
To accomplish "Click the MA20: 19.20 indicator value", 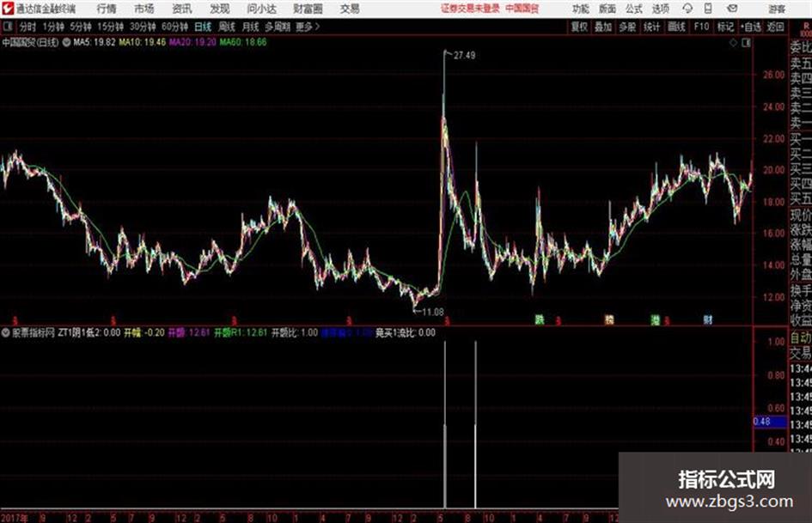I will point(192,42).
